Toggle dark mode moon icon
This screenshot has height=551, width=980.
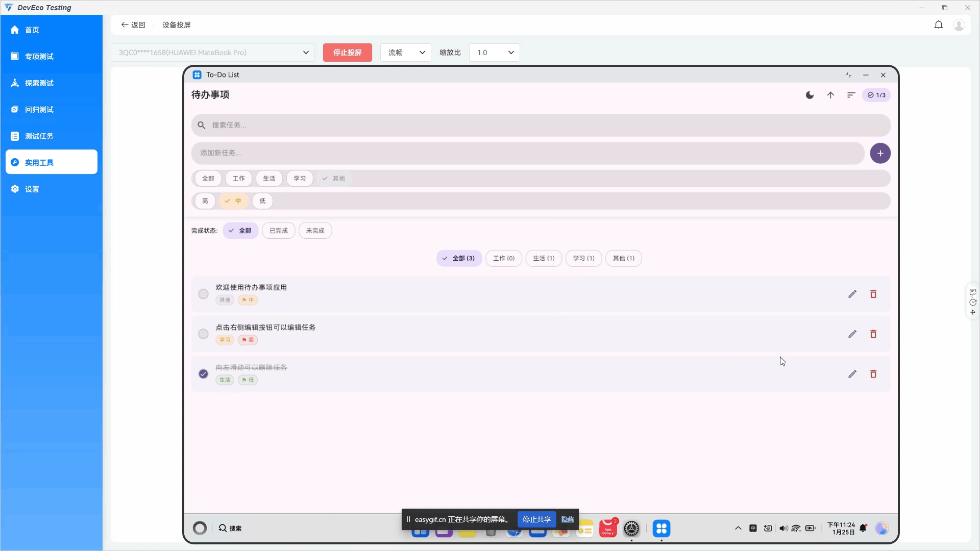810,95
